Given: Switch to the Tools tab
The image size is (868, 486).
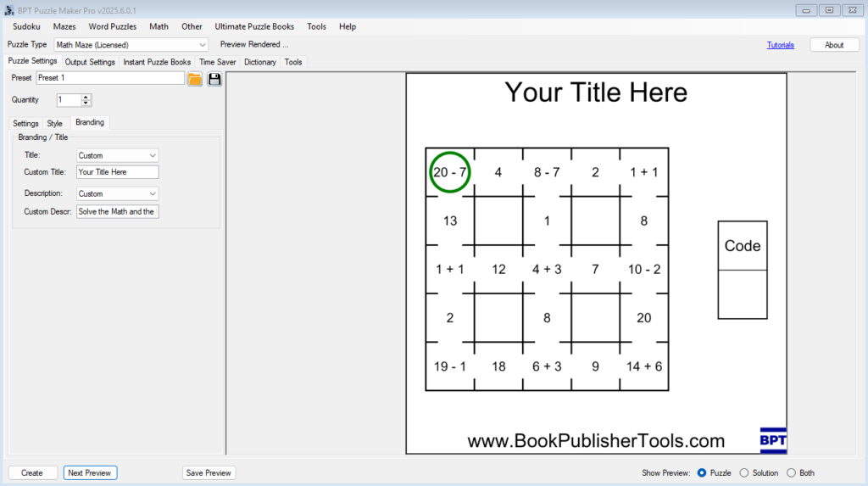Looking at the screenshot, I should pyautogui.click(x=293, y=62).
